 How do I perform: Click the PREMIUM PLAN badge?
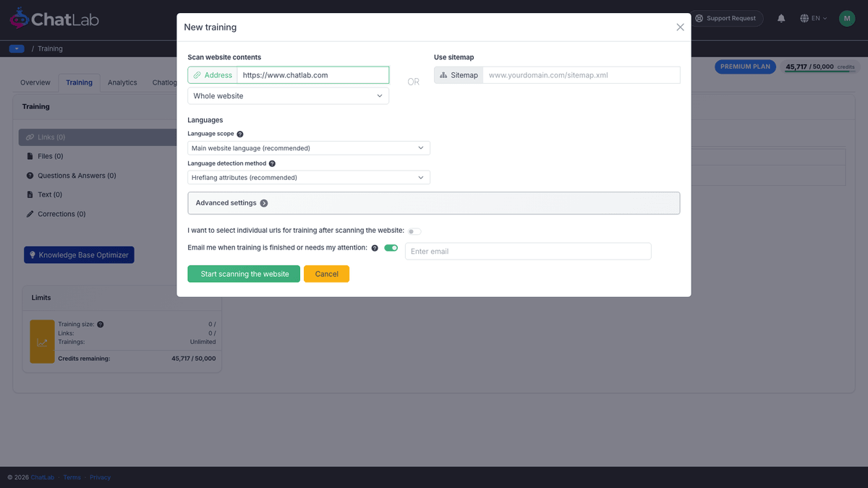click(746, 67)
